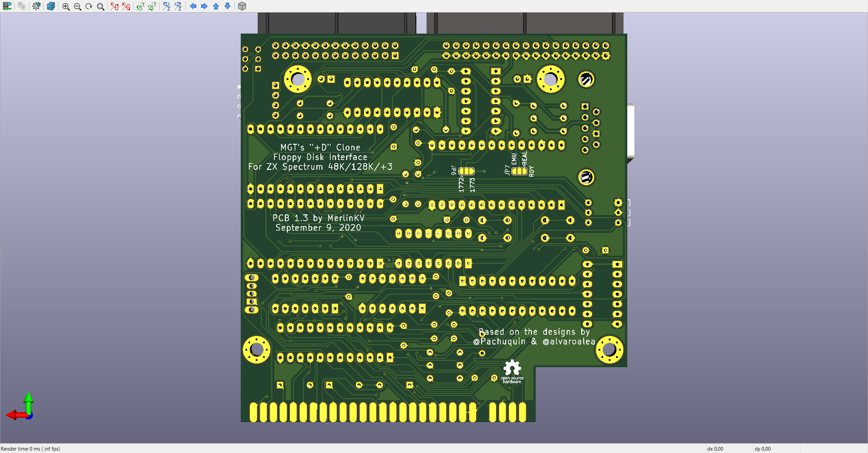Click the 'Based on the designs by' text
Image resolution: width=868 pixels, height=453 pixels.
(x=534, y=332)
